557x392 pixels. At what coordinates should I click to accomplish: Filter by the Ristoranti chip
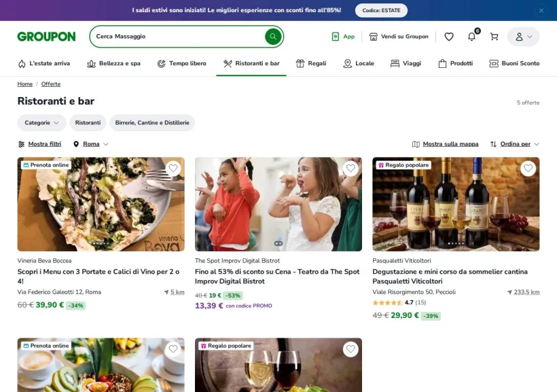point(88,122)
